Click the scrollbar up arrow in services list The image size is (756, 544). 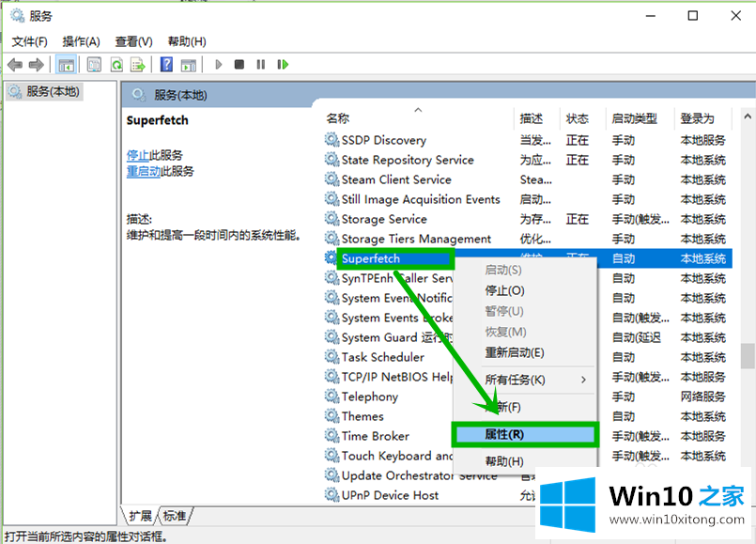coord(748,117)
